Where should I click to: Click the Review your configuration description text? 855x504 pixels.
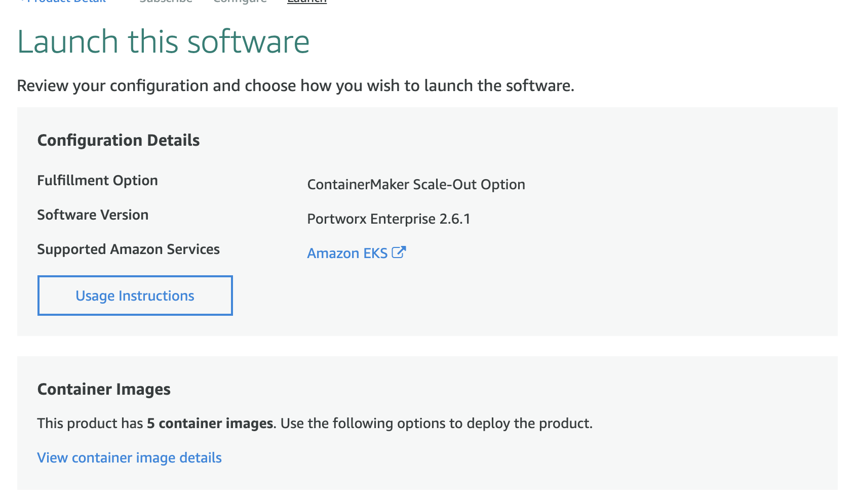coord(295,86)
